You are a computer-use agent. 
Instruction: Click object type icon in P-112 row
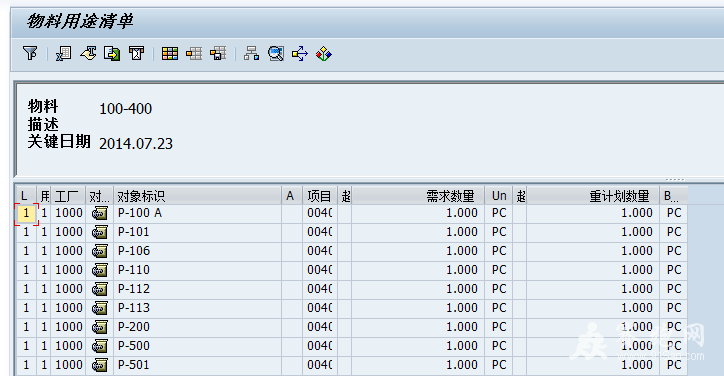(99, 289)
